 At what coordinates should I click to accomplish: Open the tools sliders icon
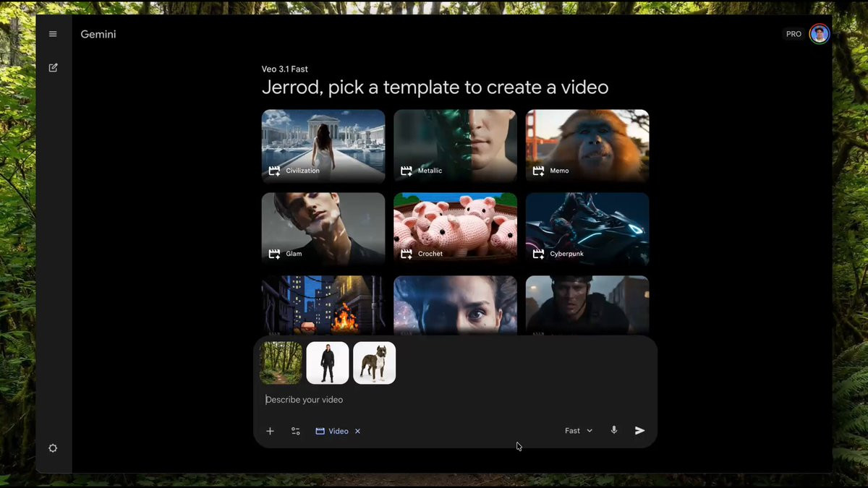pyautogui.click(x=296, y=431)
